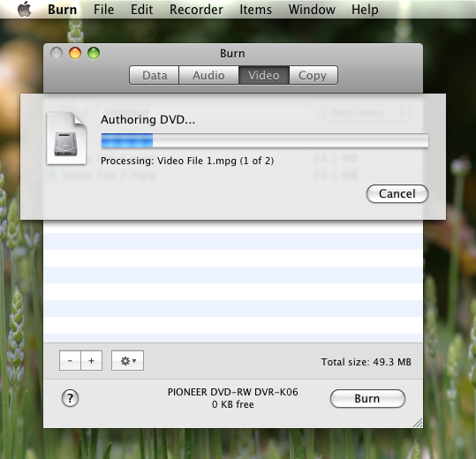
Task: Open the gear action dropdown menu
Action: click(127, 361)
